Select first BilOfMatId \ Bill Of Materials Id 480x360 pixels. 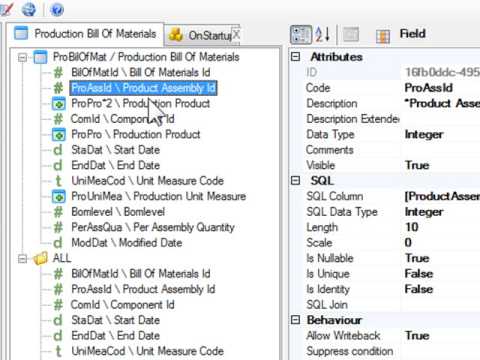[x=141, y=72]
